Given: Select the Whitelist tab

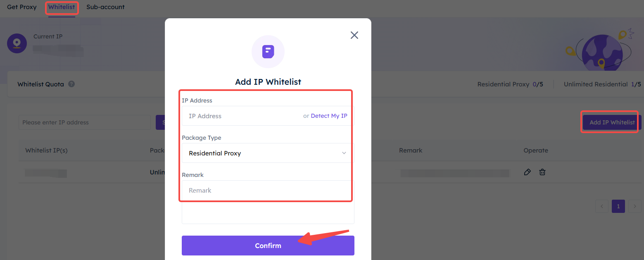Looking at the screenshot, I should coord(62,7).
